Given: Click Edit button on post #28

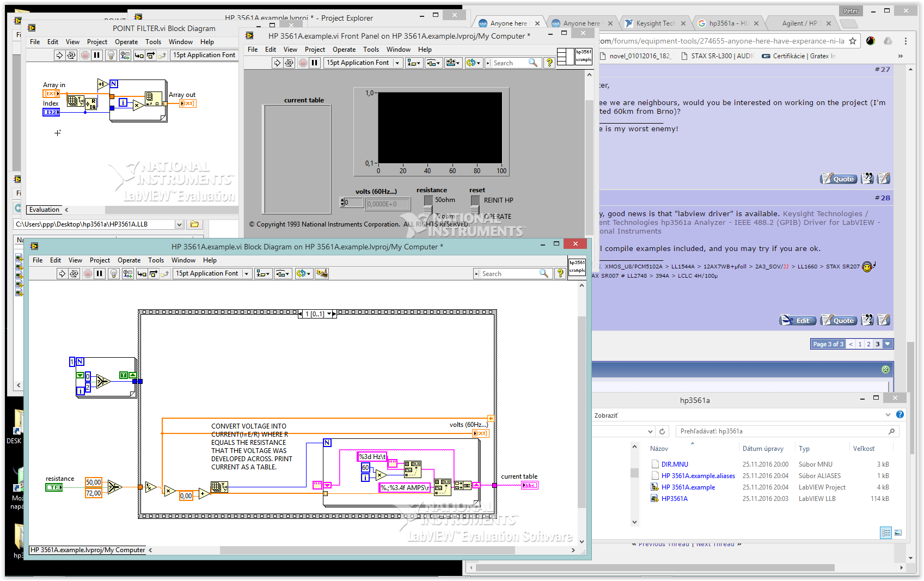Looking at the screenshot, I should click(x=798, y=320).
